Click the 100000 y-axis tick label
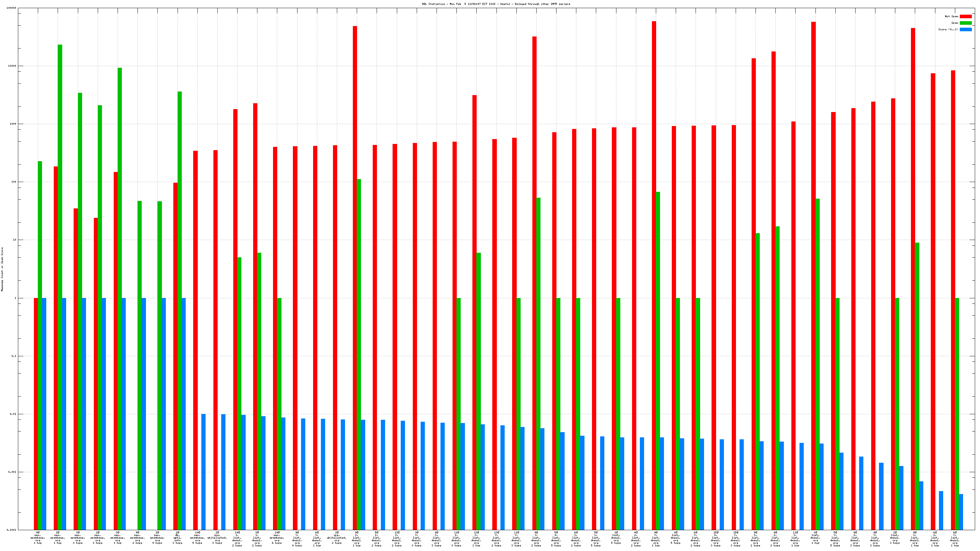Image resolution: width=980 pixels, height=551 pixels. point(11,8)
